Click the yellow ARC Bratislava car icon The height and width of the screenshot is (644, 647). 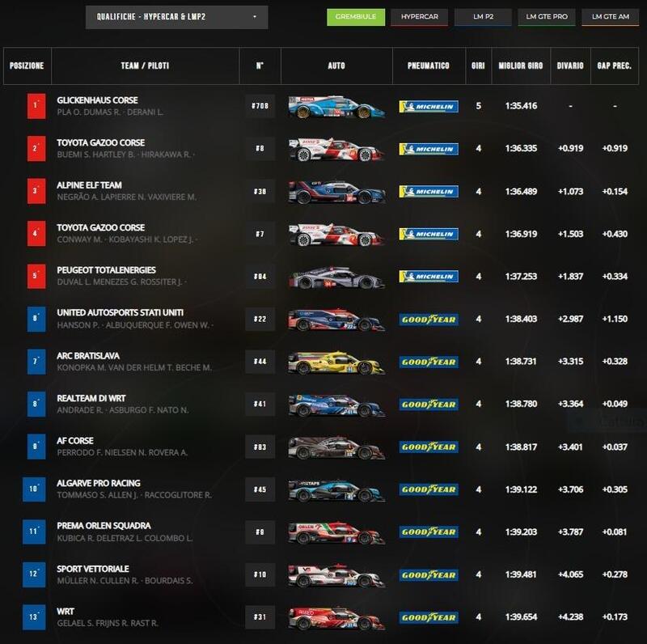coord(336,362)
